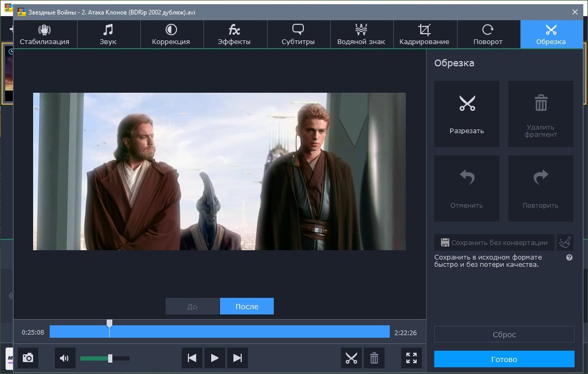Adjust the green volume slider
This screenshot has height=374, width=588.
110,358
